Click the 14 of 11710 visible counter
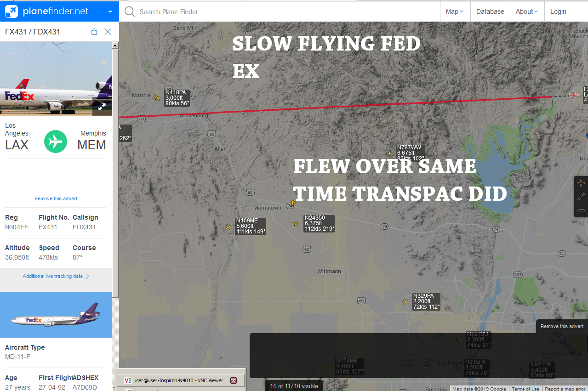Screen dimensions: 588x391 tap(294, 386)
